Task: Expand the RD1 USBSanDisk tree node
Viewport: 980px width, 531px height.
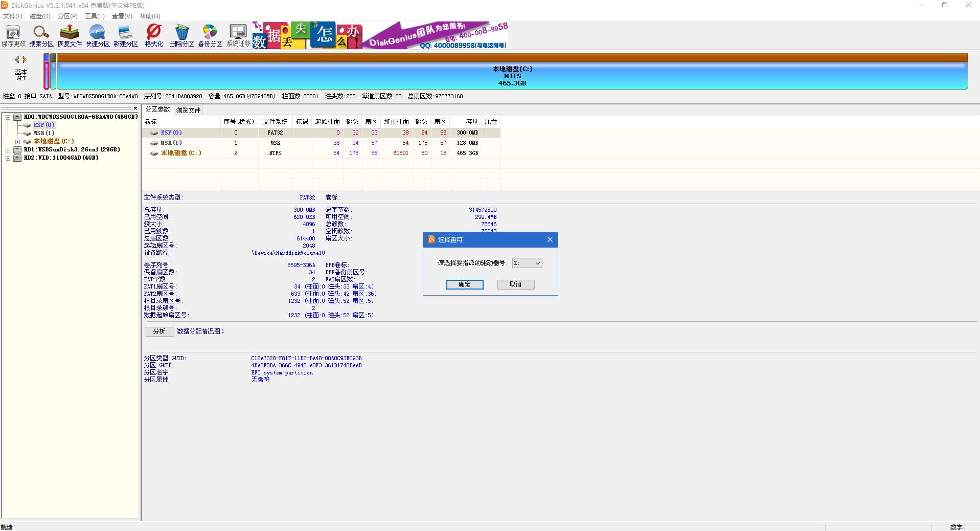Action: [x=8, y=150]
